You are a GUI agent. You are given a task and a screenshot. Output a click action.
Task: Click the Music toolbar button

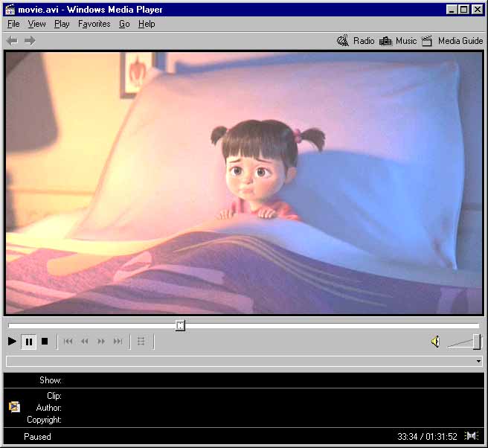(x=398, y=41)
